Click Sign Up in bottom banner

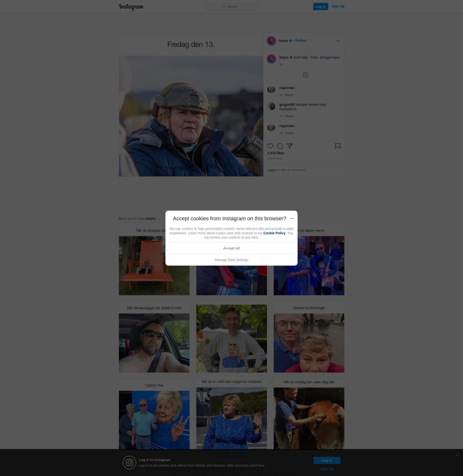coord(327,469)
